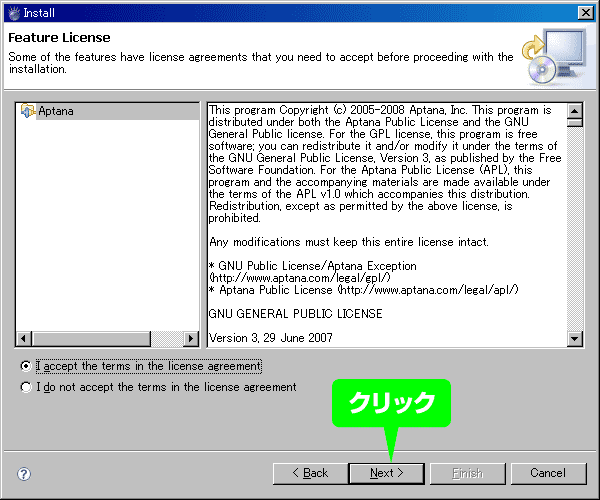Viewport: 600px width, 500px height.
Task: Click 'Version 3, 29 June 2007' text
Action: coord(271,338)
